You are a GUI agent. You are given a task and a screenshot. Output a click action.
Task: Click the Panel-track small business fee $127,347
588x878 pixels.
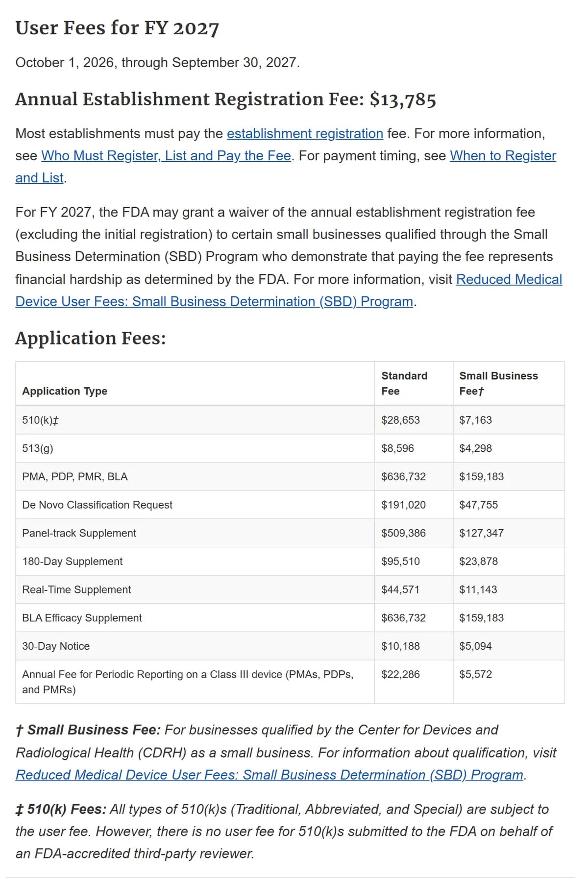(482, 533)
